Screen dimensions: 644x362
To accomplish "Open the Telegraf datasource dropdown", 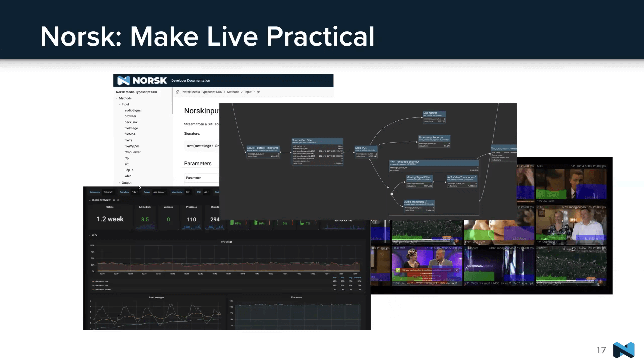I will (108, 192).
